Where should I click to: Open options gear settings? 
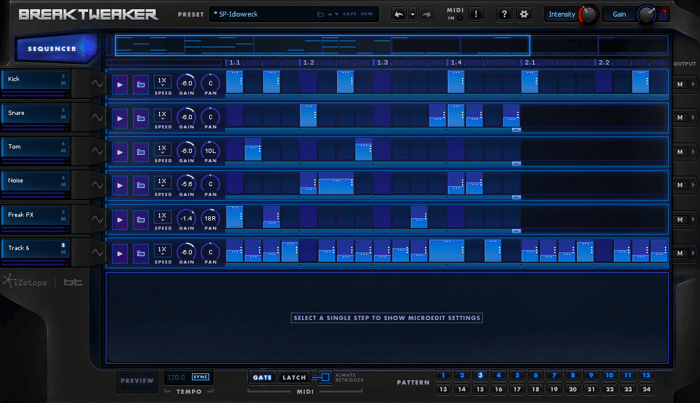[x=524, y=14]
